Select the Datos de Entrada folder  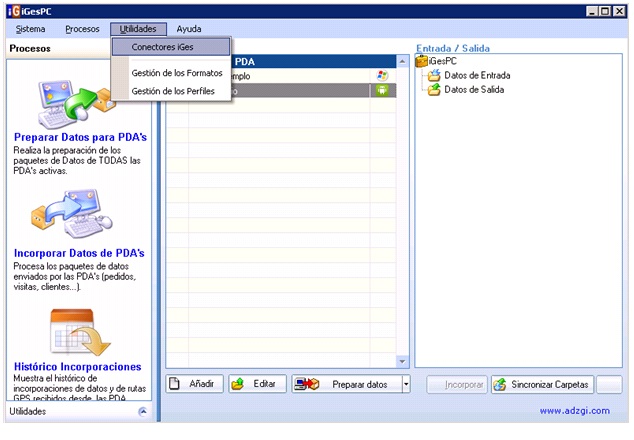tap(476, 75)
